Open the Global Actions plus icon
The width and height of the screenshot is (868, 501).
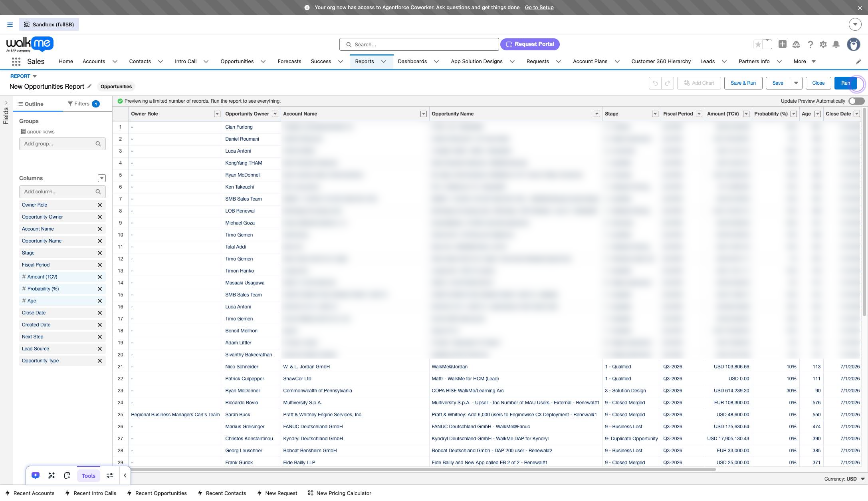coord(783,44)
